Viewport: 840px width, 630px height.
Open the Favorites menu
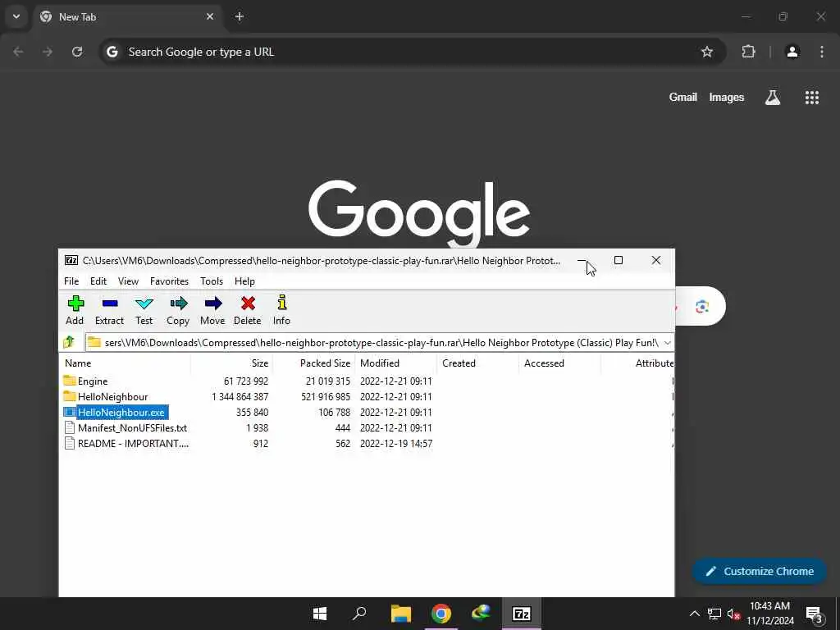coord(169,281)
